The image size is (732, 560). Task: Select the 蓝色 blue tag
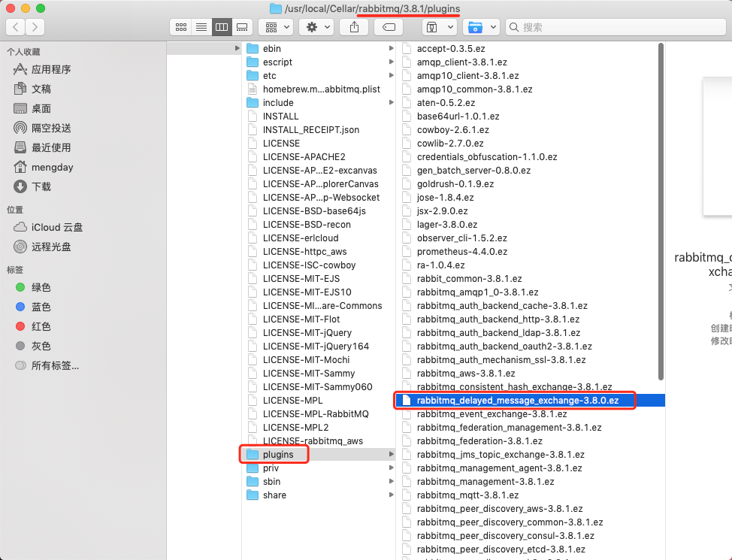click(32, 307)
